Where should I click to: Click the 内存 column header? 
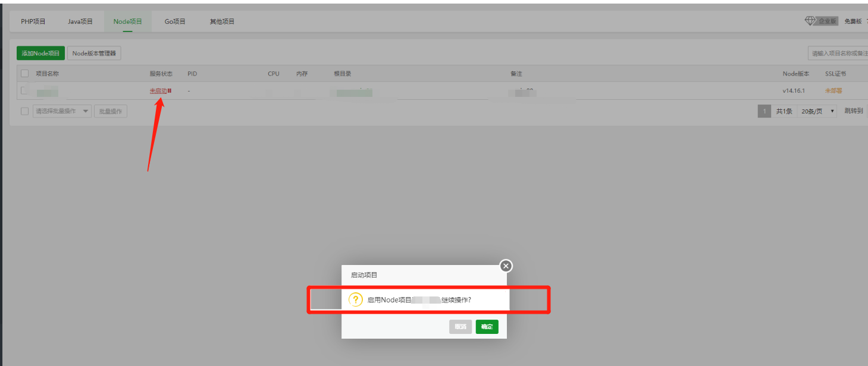[302, 74]
